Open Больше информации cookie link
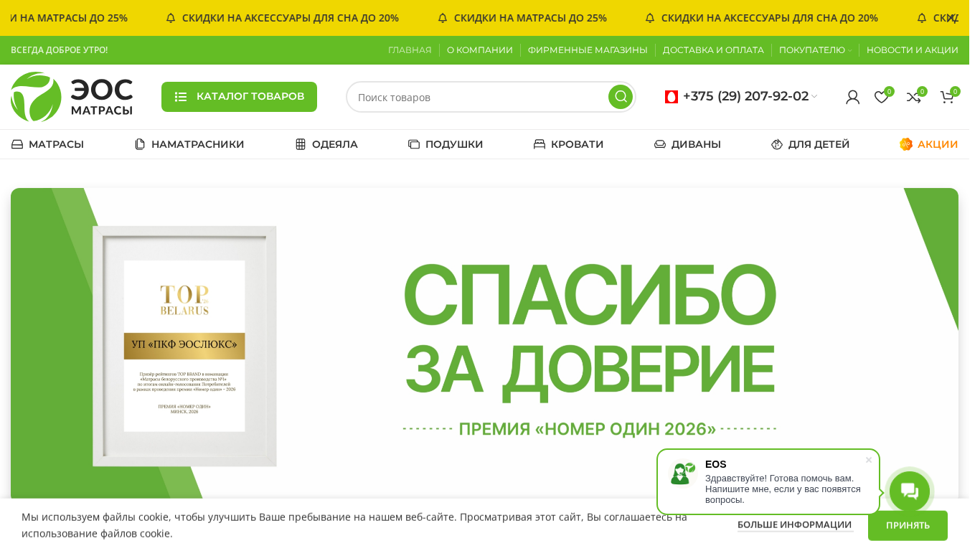 pos(795,525)
